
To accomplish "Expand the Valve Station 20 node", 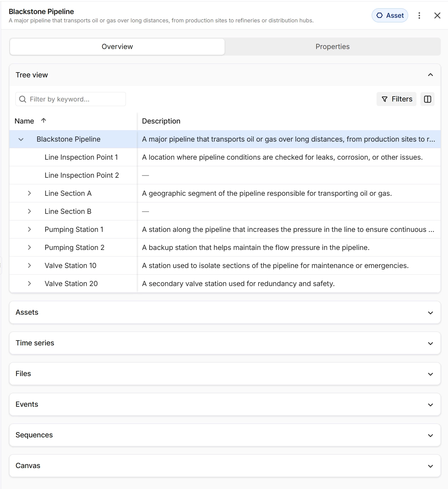I will pos(29,284).
